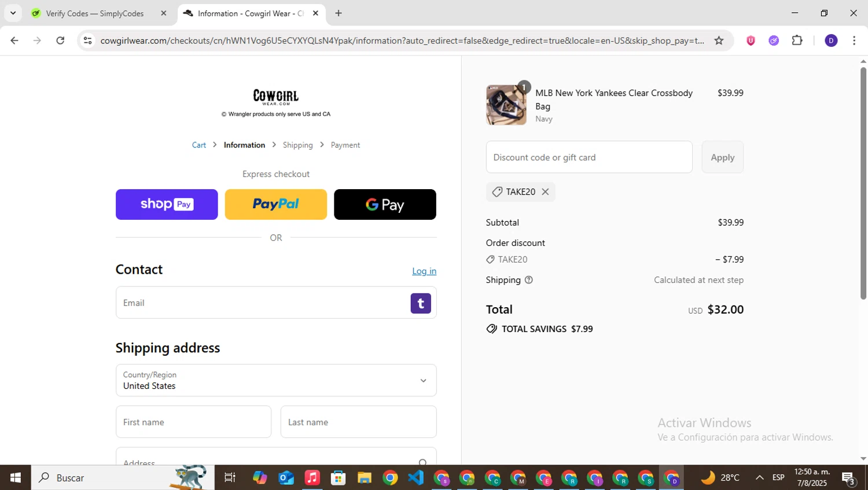Open the taskbar clock and date
This screenshot has width=868, height=490.
(812, 478)
